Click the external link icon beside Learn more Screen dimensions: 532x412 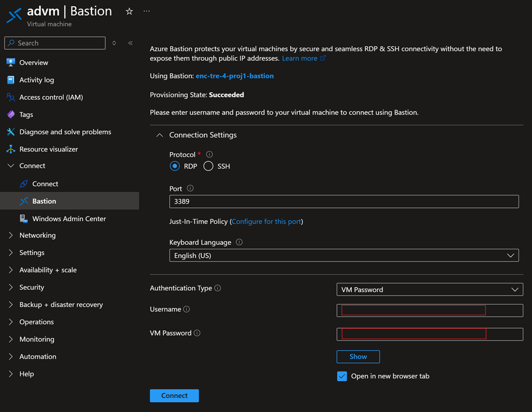[x=323, y=58]
